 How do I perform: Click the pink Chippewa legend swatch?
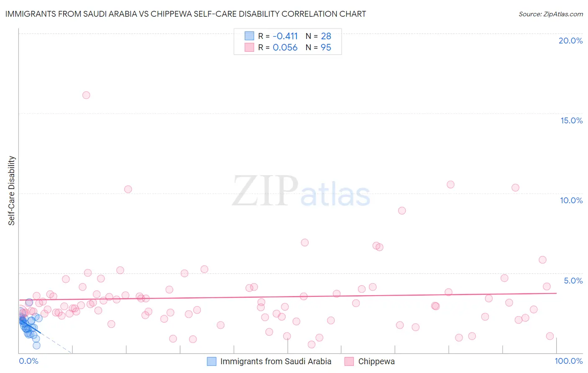(x=349, y=361)
